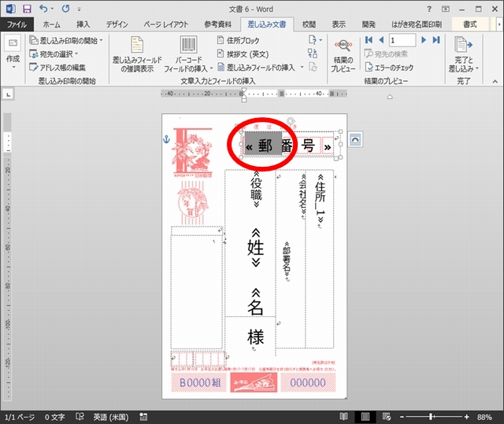Open 宛先の選択 dropdown
This screenshot has width=504, height=424.
[x=54, y=54]
